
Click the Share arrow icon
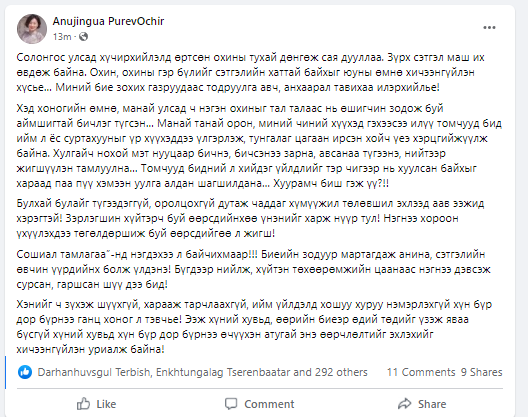pos(404,404)
